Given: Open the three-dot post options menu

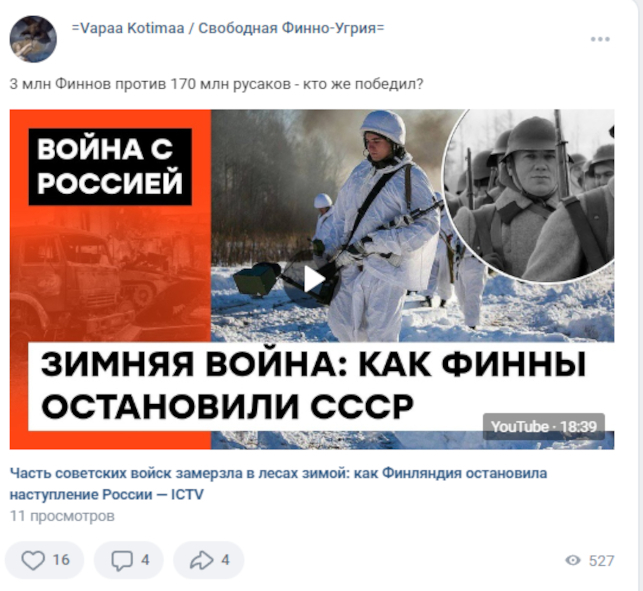Looking at the screenshot, I should click(600, 39).
